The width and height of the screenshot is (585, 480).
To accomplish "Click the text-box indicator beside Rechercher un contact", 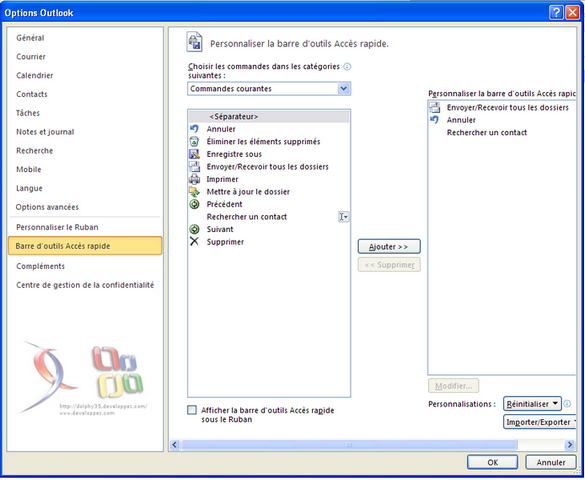I will (343, 217).
